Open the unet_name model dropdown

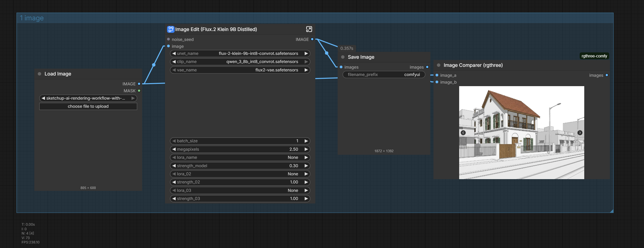point(240,54)
